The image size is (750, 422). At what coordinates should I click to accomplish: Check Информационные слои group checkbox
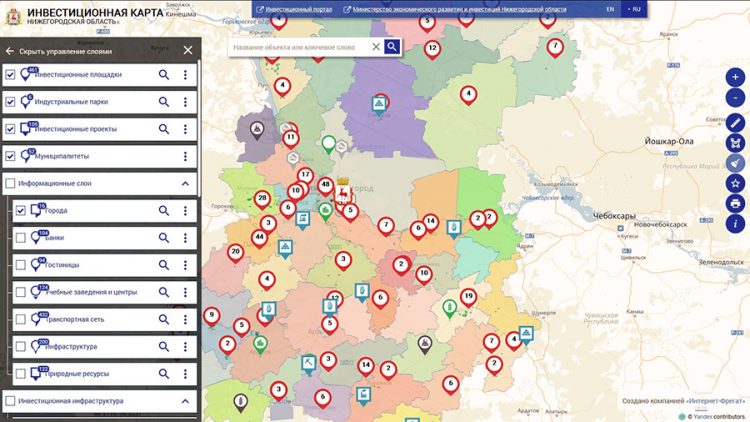click(x=10, y=183)
